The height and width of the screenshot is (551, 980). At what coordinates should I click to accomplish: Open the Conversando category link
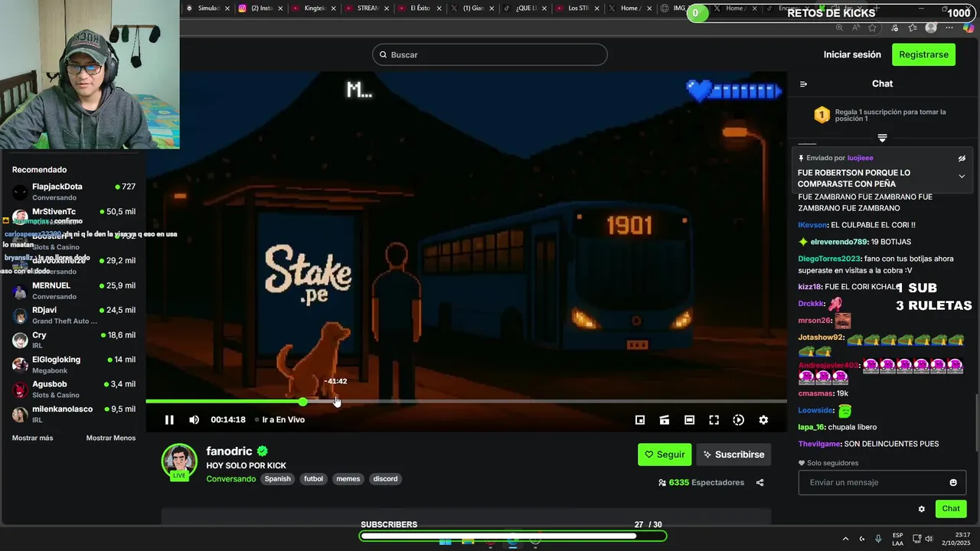[x=230, y=479]
